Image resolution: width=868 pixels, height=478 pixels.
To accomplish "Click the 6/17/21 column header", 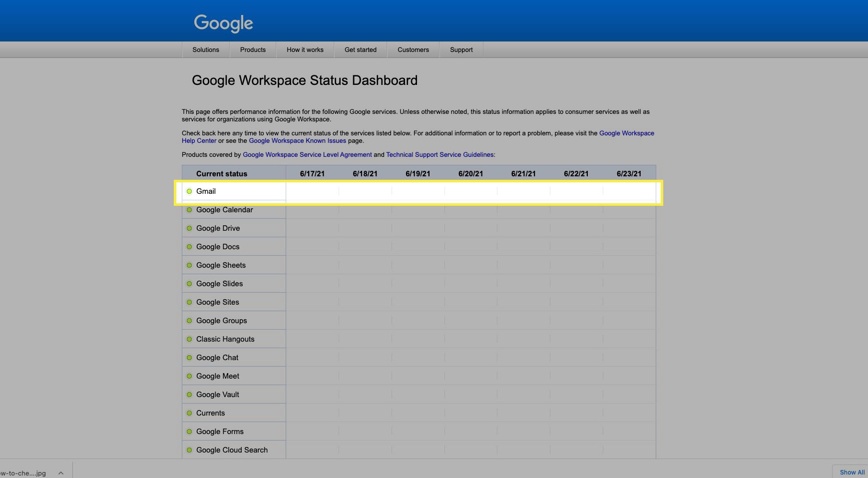I will (312, 174).
